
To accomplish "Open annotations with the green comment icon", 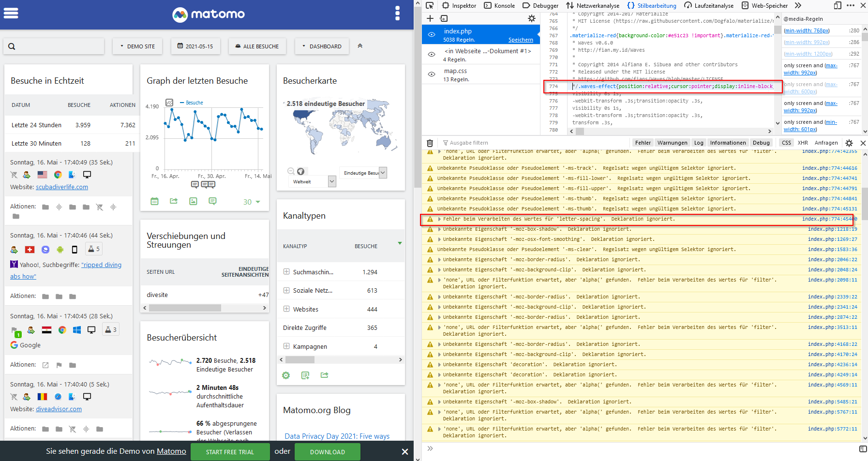I will 212,201.
